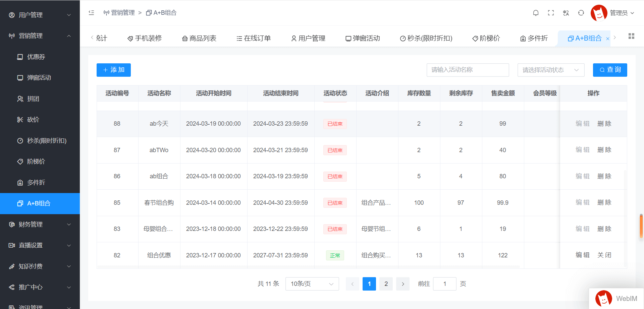Switch to 手机装修 tab
Viewport: 644px width, 309px height.
point(145,38)
